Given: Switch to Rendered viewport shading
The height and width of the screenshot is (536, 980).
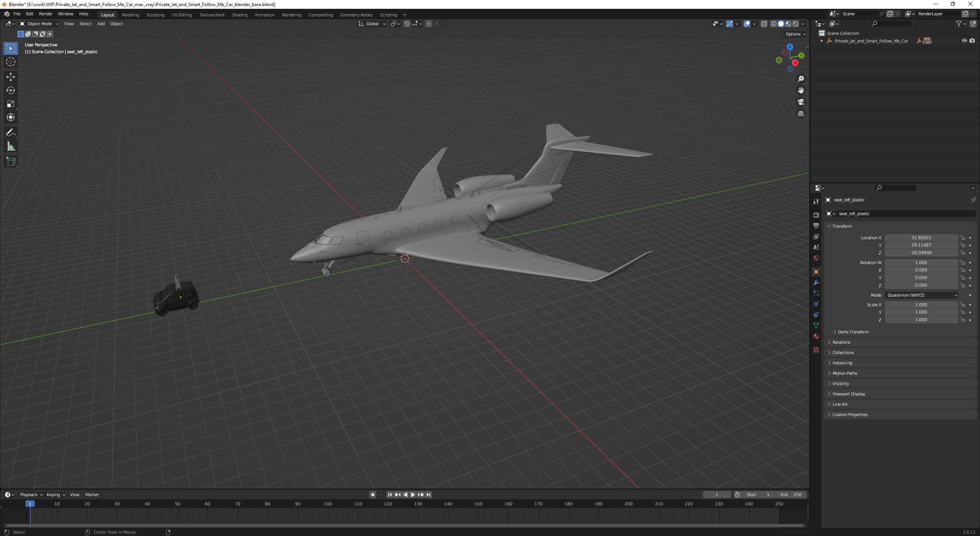Looking at the screenshot, I should click(795, 24).
